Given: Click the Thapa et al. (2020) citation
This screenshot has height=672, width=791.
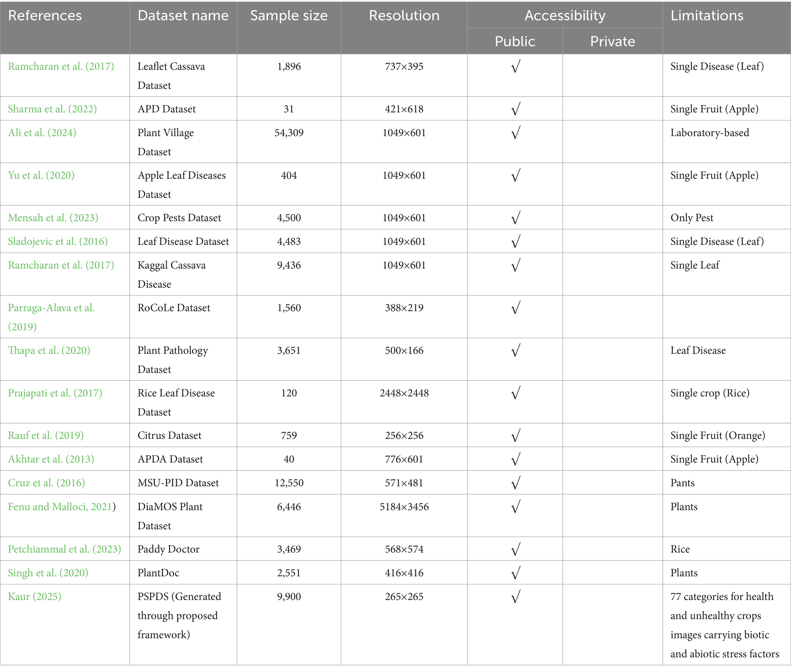Looking at the screenshot, I should pos(49,350).
